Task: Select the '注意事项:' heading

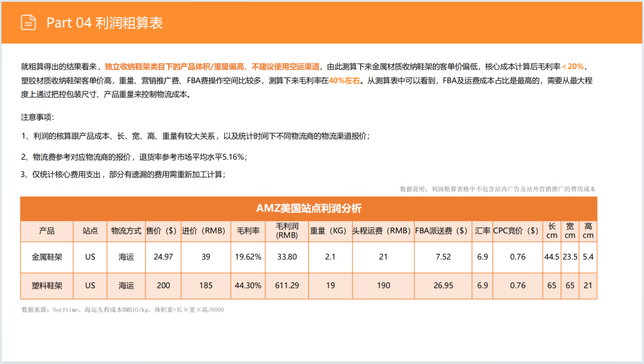Action: pyautogui.click(x=38, y=117)
